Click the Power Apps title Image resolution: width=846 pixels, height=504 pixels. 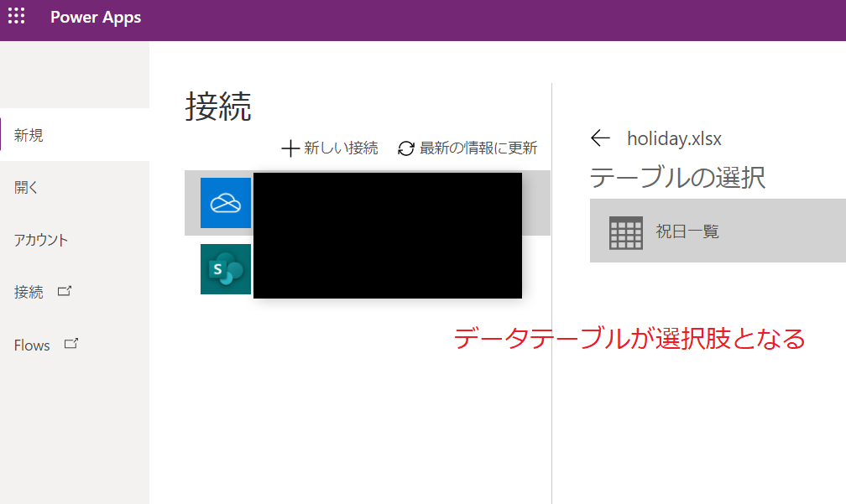click(x=96, y=18)
